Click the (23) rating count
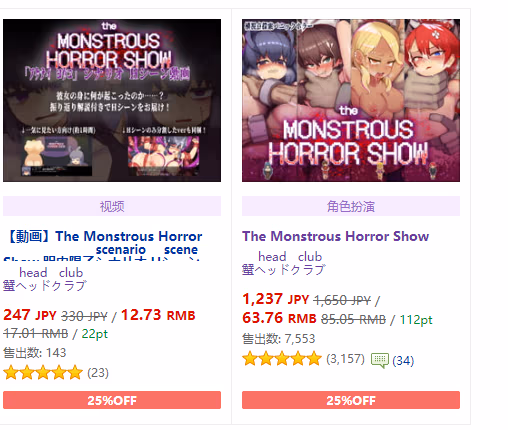The width and height of the screenshot is (508, 430). pos(98,373)
